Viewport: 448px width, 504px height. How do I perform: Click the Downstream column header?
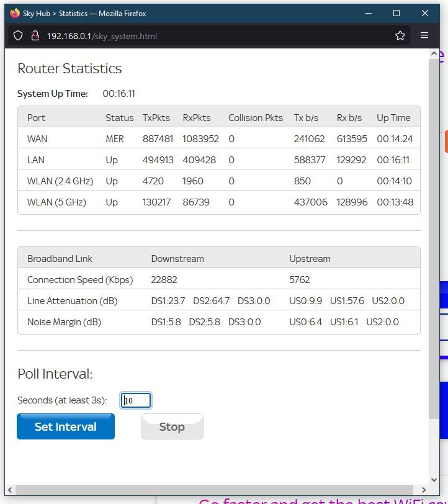pos(177,259)
